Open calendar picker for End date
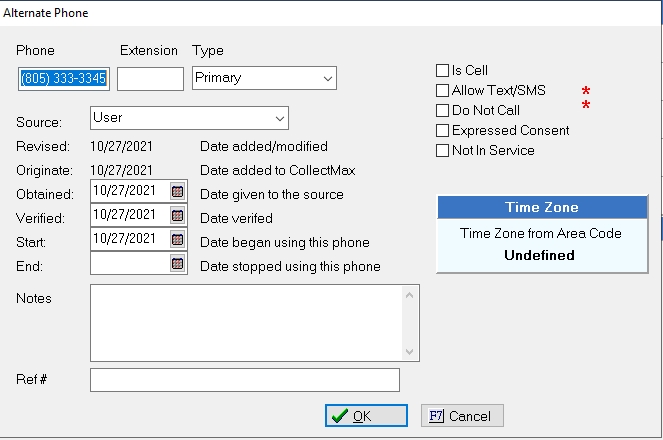The height and width of the screenshot is (440, 663). click(x=178, y=264)
